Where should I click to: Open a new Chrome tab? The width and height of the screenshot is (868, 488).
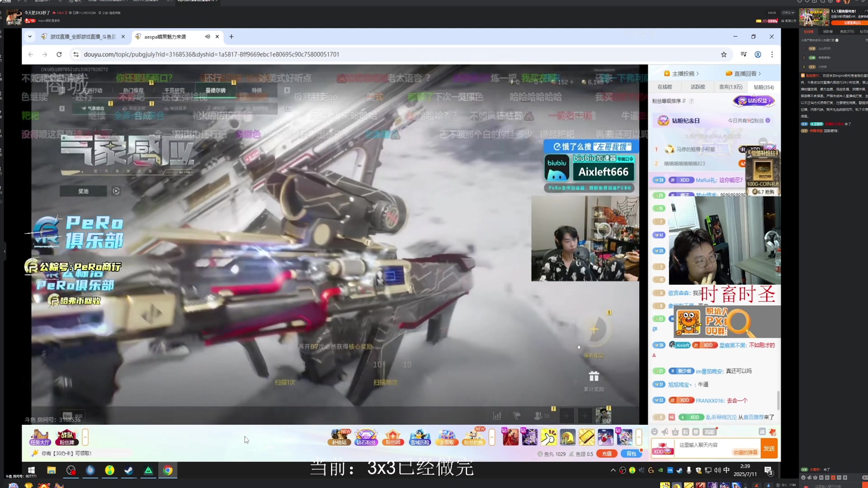coord(231,37)
